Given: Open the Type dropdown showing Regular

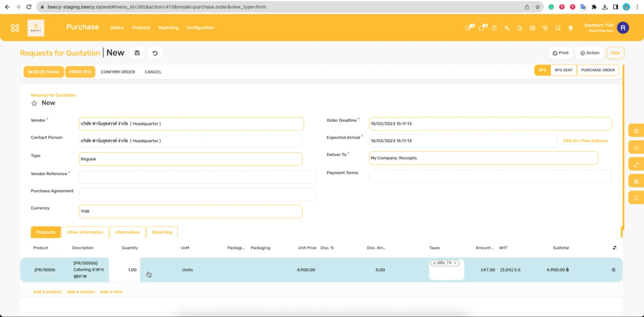Looking at the screenshot, I should (x=190, y=158).
